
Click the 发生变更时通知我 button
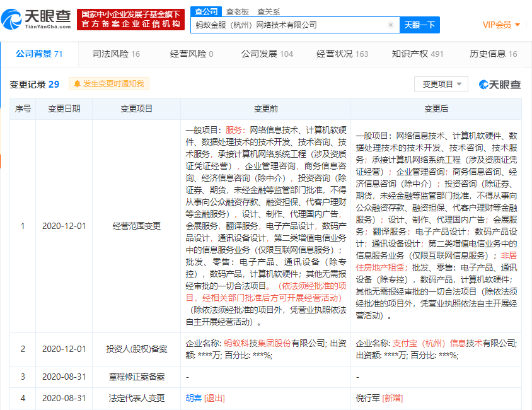[x=109, y=84]
